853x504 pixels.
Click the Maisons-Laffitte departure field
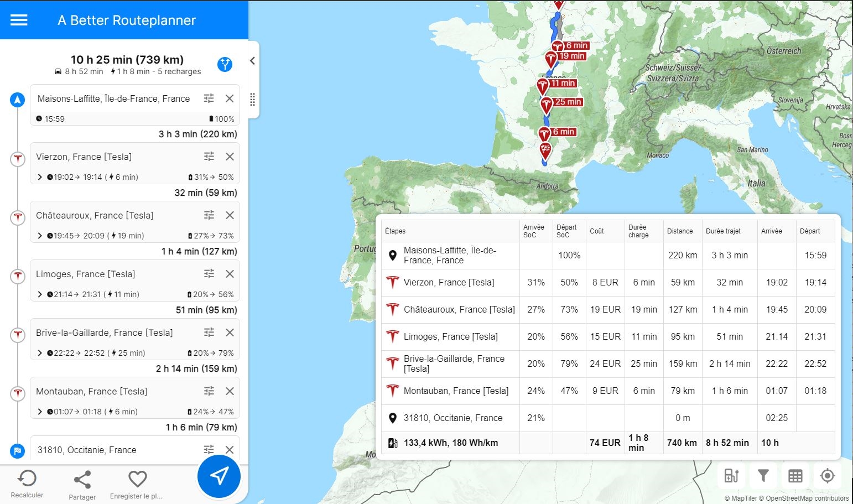coord(113,98)
